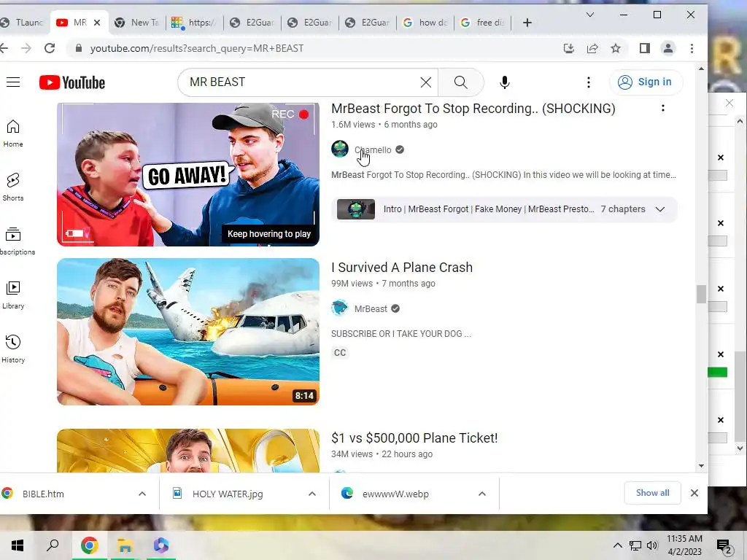Install YouTube app icon in address bar
This screenshot has width=747, height=560.
coord(568,48)
